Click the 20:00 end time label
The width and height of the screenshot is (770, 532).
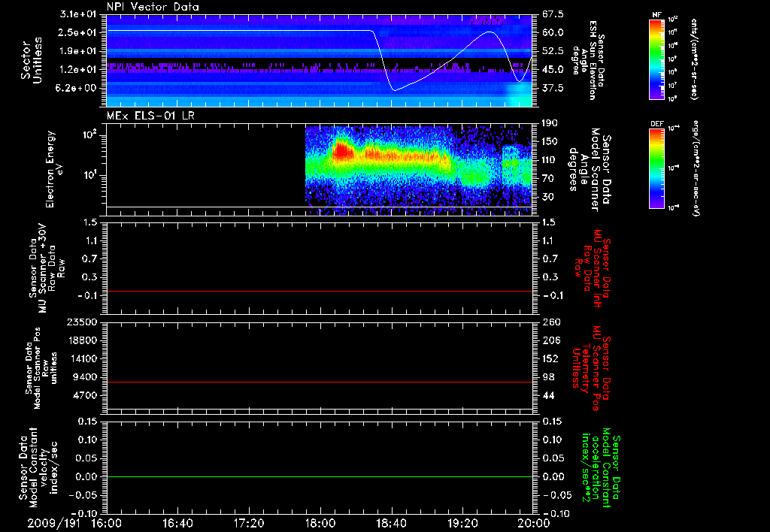534,523
